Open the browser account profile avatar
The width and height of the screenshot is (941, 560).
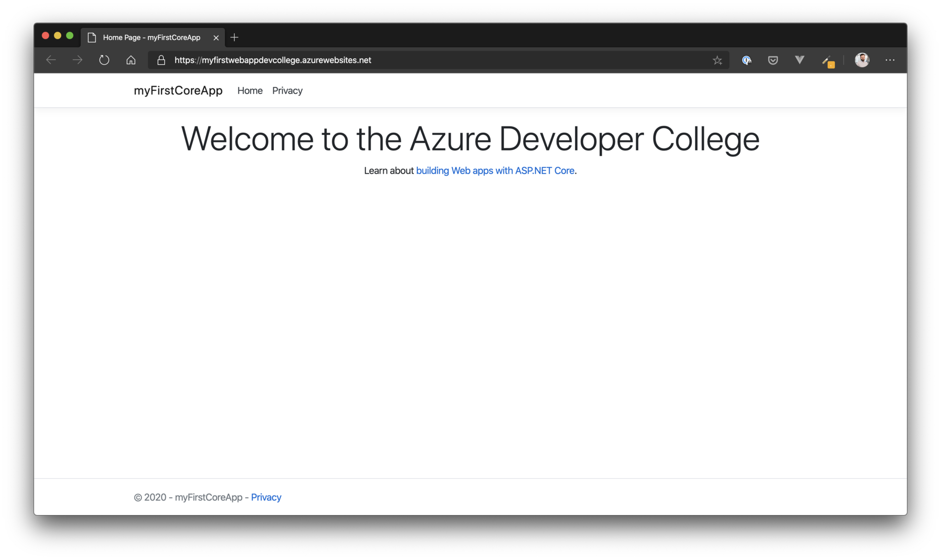coord(862,60)
